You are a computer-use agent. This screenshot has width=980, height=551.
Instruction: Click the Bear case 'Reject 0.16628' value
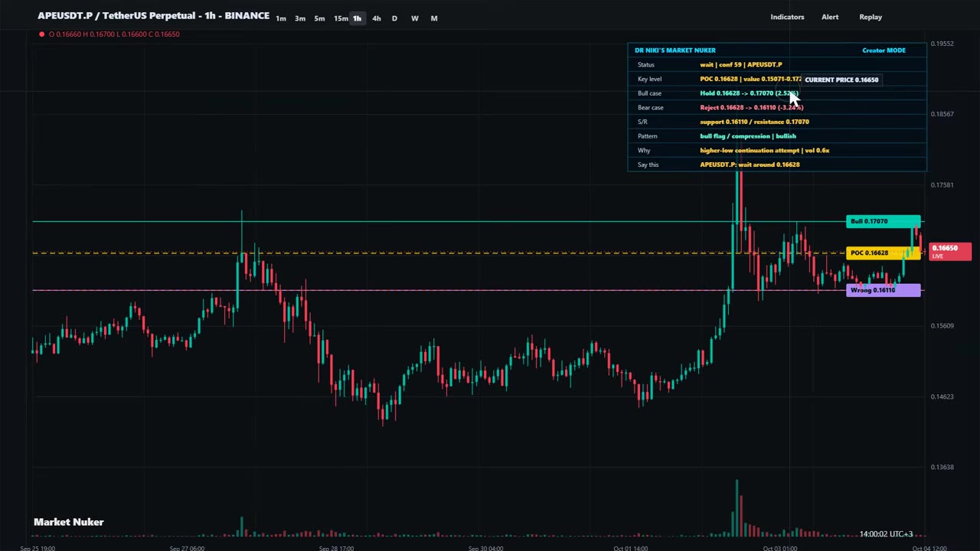751,108
